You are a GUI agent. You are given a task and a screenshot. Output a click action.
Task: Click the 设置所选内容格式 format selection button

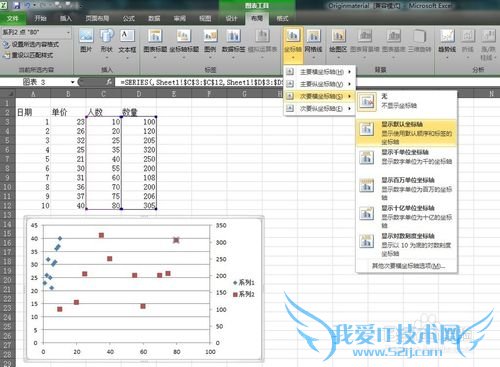pos(31,44)
